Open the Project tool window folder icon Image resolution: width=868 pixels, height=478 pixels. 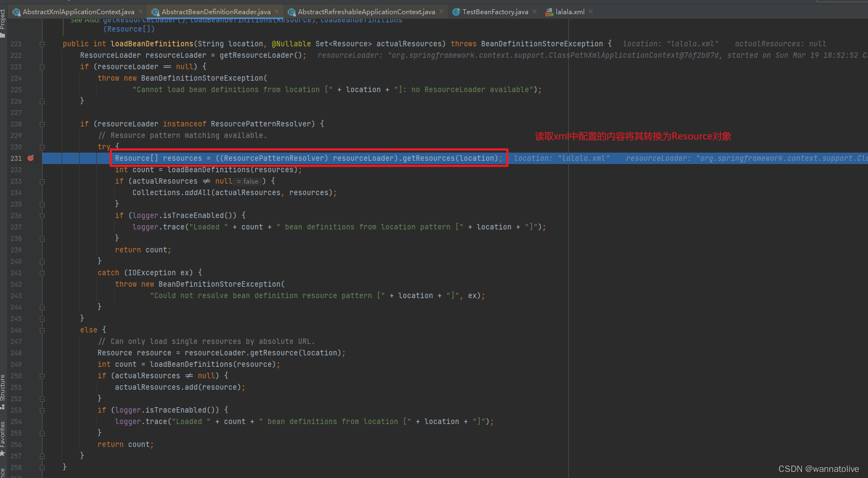(3, 35)
